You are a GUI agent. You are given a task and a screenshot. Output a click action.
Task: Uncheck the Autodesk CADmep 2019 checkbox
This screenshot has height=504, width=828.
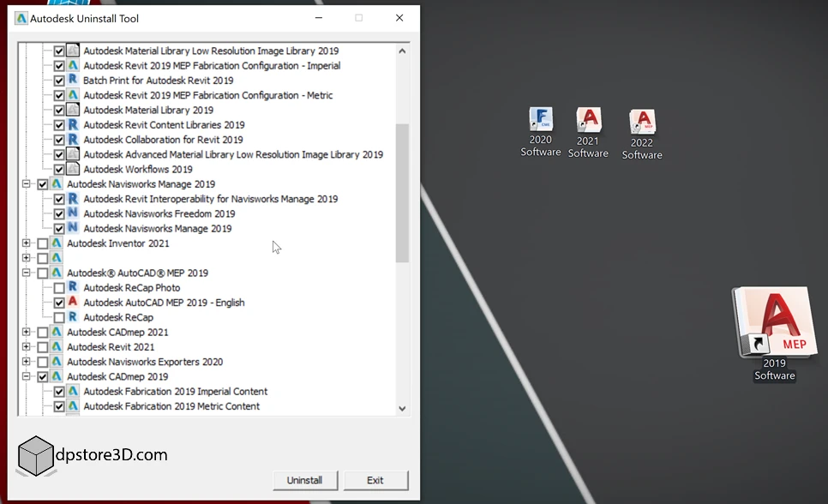coord(43,376)
